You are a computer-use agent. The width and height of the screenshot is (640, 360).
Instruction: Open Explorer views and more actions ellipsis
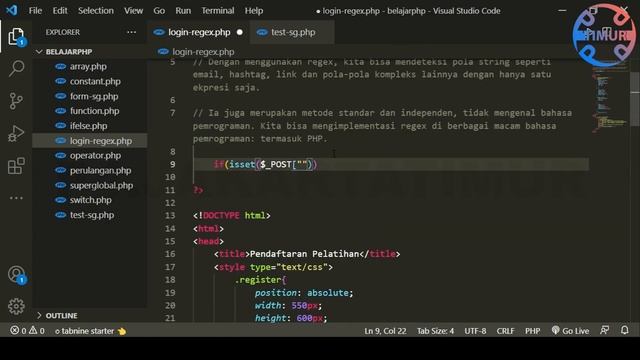click(131, 32)
